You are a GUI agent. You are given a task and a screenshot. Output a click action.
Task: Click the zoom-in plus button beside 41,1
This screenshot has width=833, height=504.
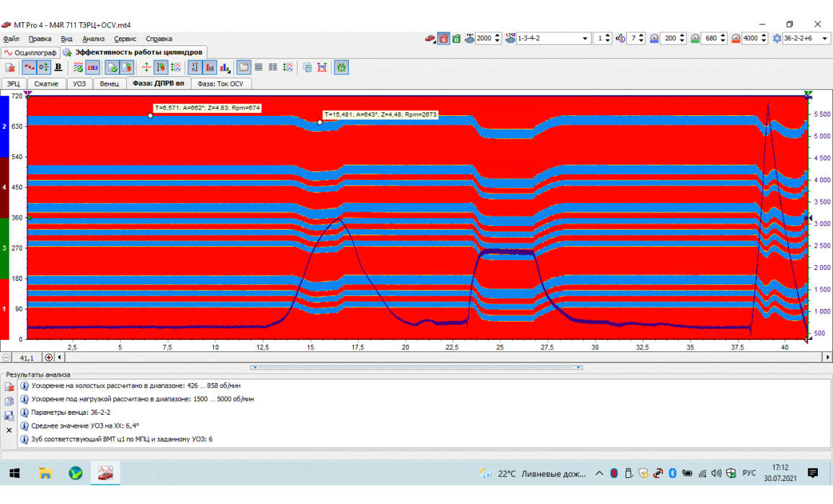[x=49, y=357]
